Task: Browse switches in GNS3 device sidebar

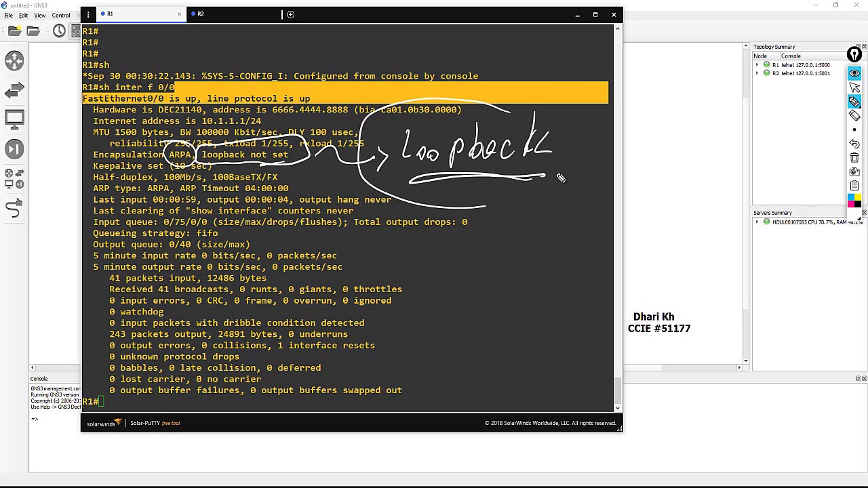Action: [14, 90]
